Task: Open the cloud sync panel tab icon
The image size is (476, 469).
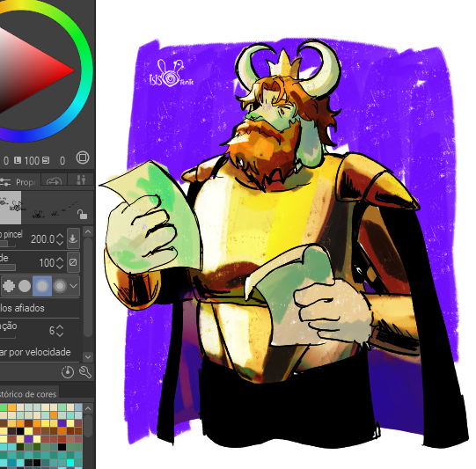Action: pos(54,181)
